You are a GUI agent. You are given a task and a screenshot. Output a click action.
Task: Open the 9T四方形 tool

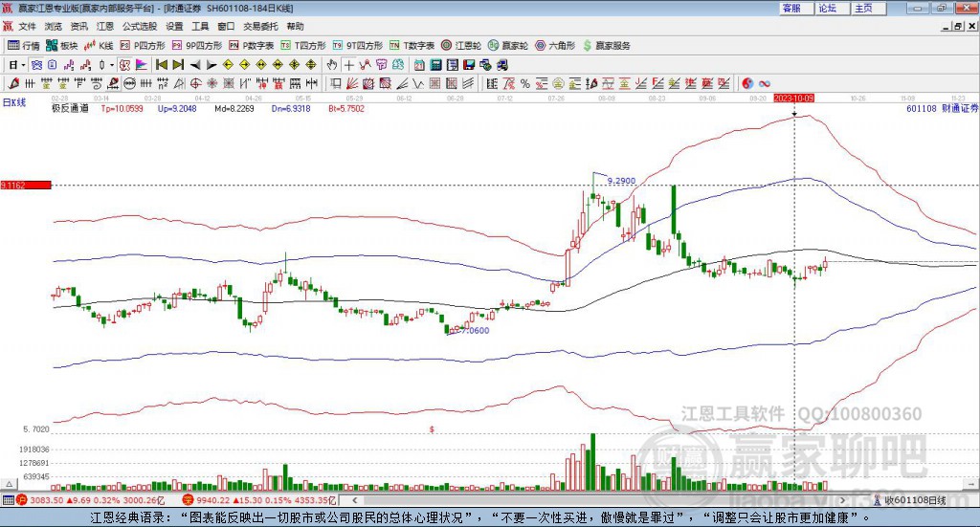[x=358, y=46]
